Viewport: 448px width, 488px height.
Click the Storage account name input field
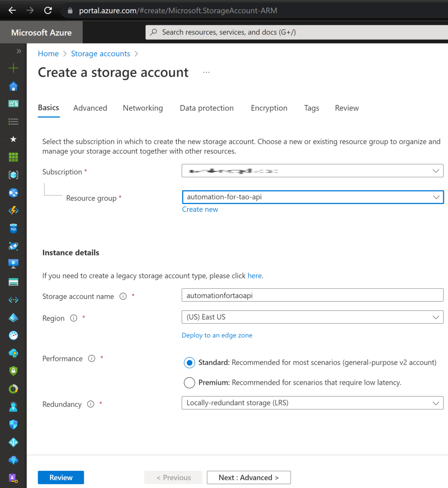click(x=312, y=295)
